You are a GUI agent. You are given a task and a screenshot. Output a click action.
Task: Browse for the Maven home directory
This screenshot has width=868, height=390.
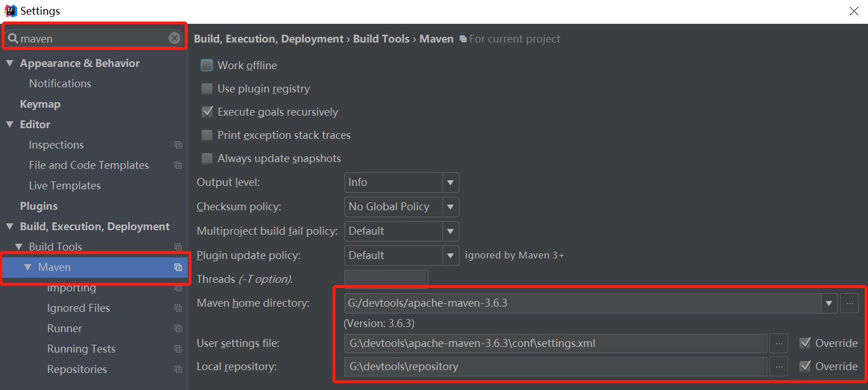849,303
